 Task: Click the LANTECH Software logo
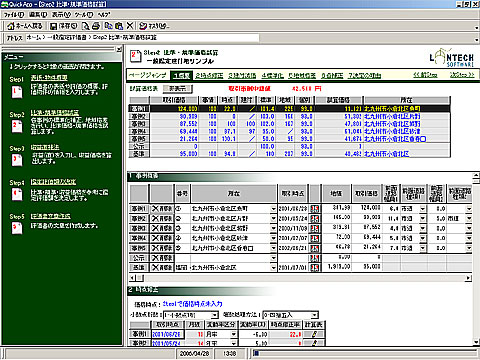point(451,58)
